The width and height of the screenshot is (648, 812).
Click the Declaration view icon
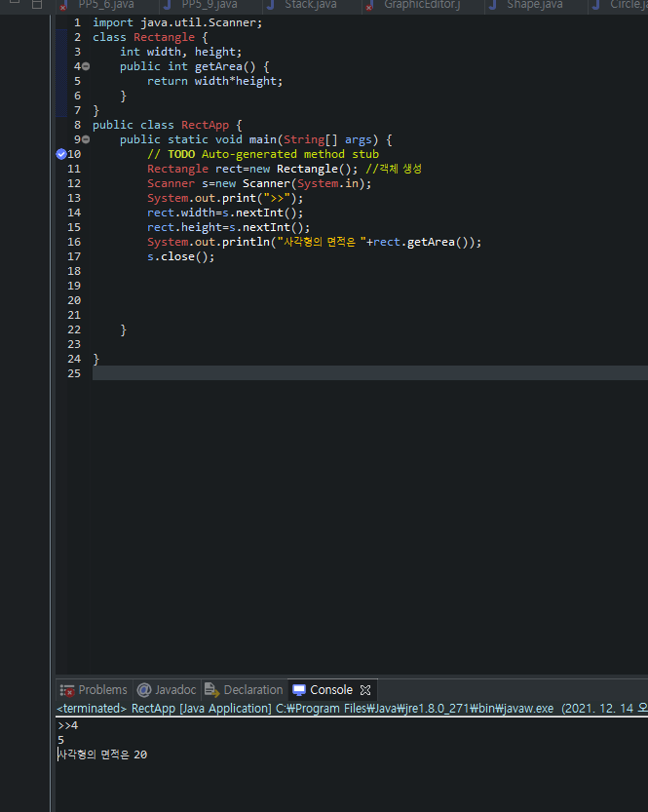(x=211, y=690)
